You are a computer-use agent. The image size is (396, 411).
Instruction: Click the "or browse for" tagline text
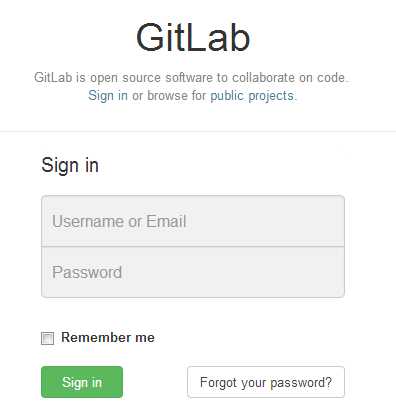tap(169, 96)
